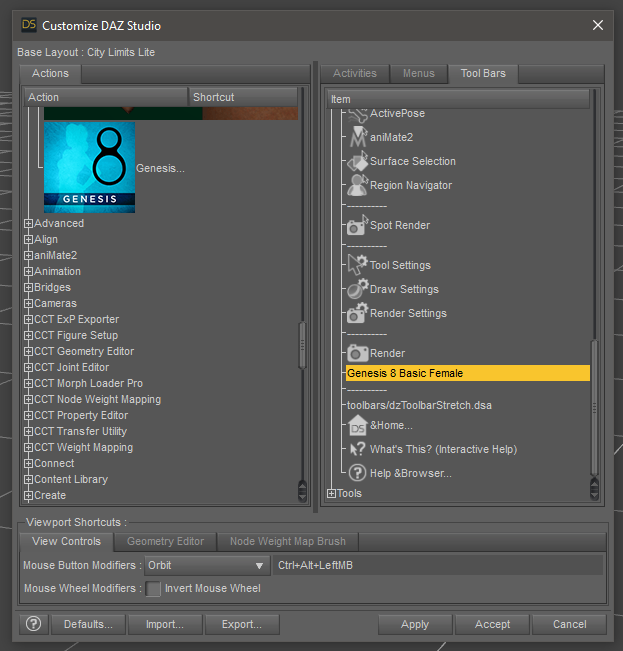623x651 pixels.
Task: Expand the Advanced action group
Action: tap(28, 223)
